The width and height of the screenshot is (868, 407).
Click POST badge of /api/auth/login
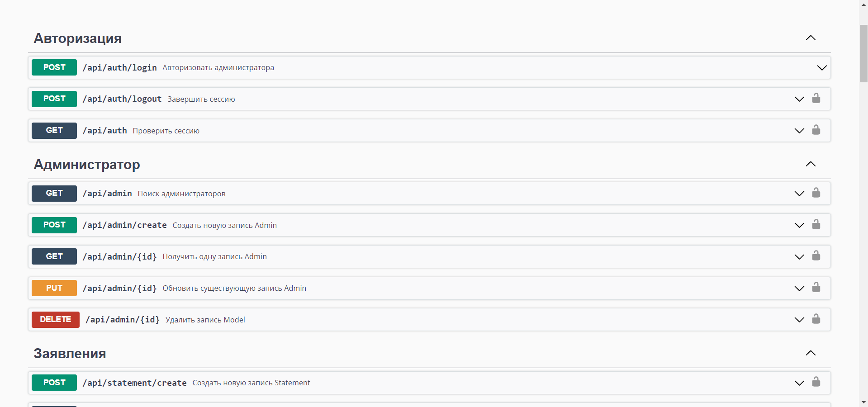(54, 67)
